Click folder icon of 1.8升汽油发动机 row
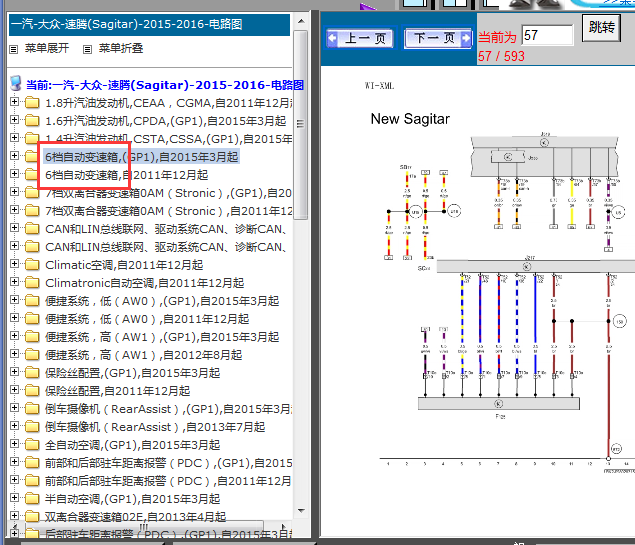 point(32,103)
